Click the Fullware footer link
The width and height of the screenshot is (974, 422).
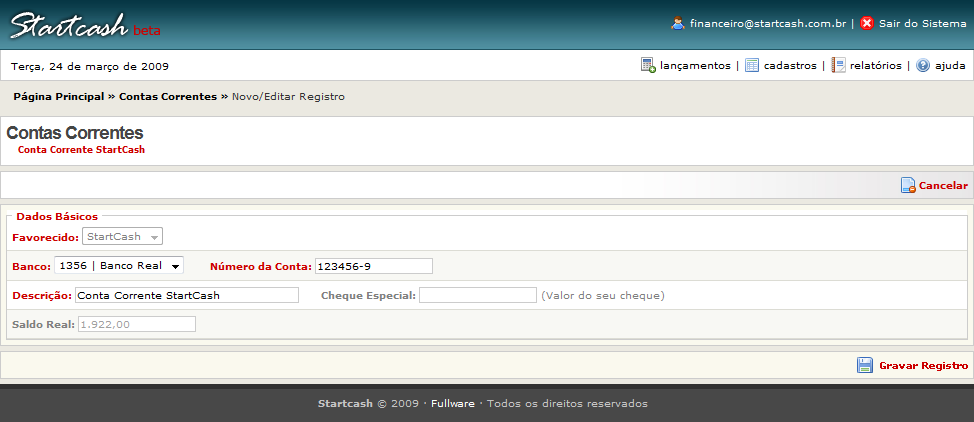click(x=453, y=404)
